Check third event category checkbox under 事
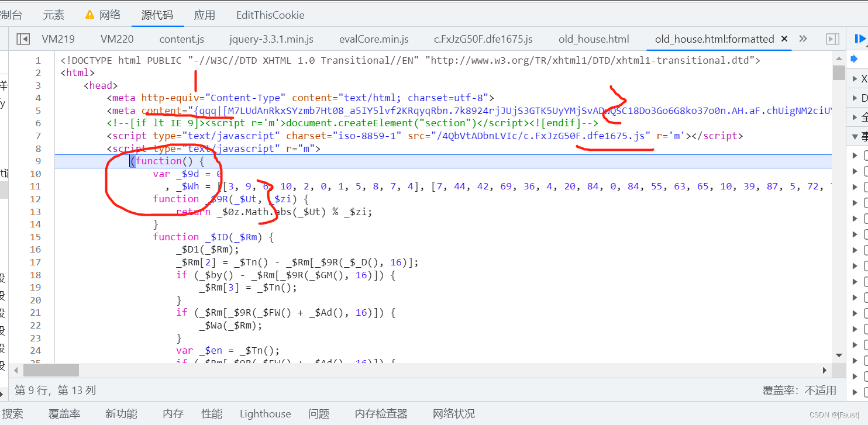Screen dimensions: 868x425 tap(866, 187)
